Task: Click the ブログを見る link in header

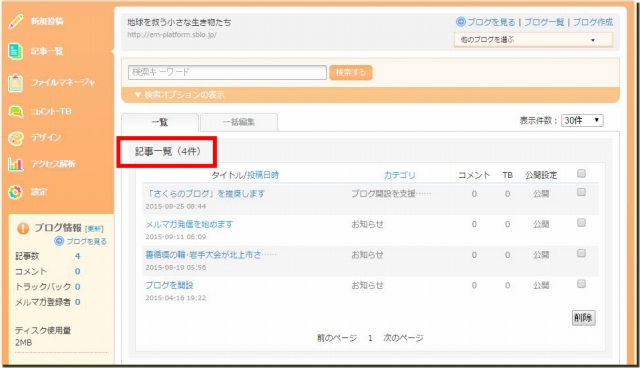Action: pyautogui.click(x=491, y=22)
